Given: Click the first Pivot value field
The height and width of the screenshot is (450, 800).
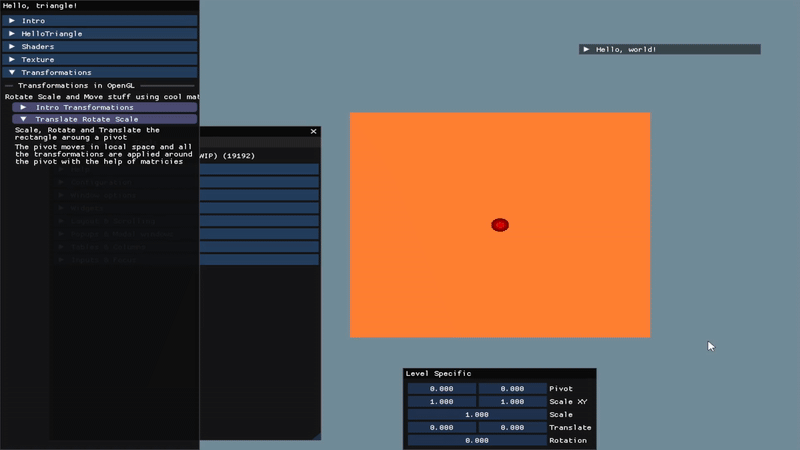Looking at the screenshot, I should pos(442,389).
